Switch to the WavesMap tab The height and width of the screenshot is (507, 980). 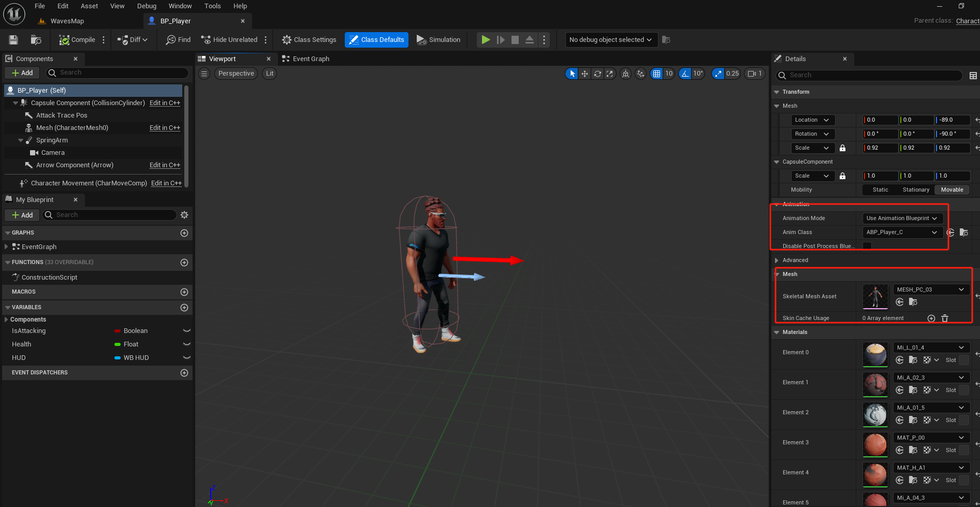tap(67, 21)
